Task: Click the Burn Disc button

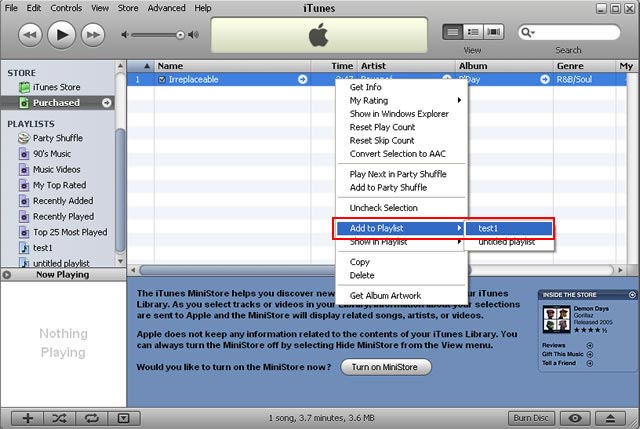Action: tap(531, 418)
